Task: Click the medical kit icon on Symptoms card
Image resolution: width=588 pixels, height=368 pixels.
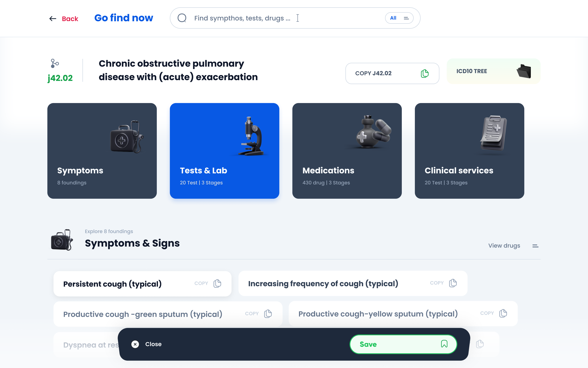Action: point(127,137)
